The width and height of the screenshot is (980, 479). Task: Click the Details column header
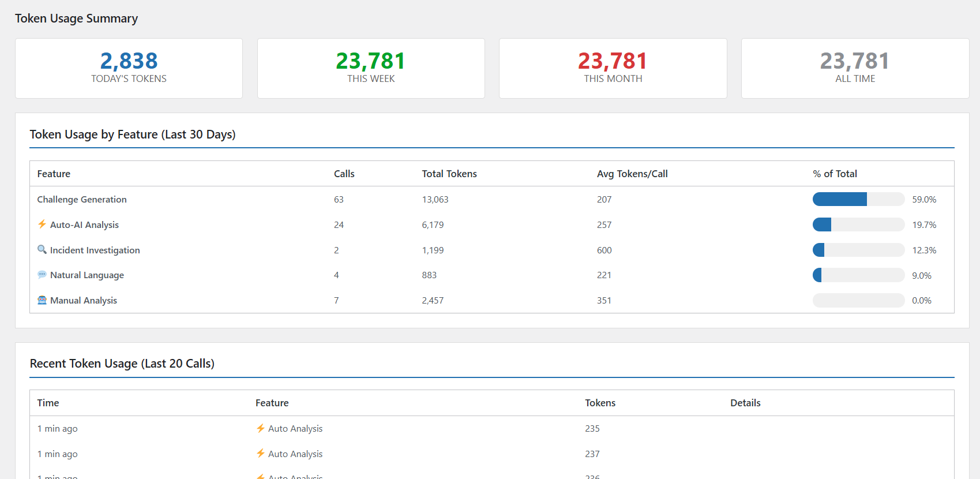745,403
